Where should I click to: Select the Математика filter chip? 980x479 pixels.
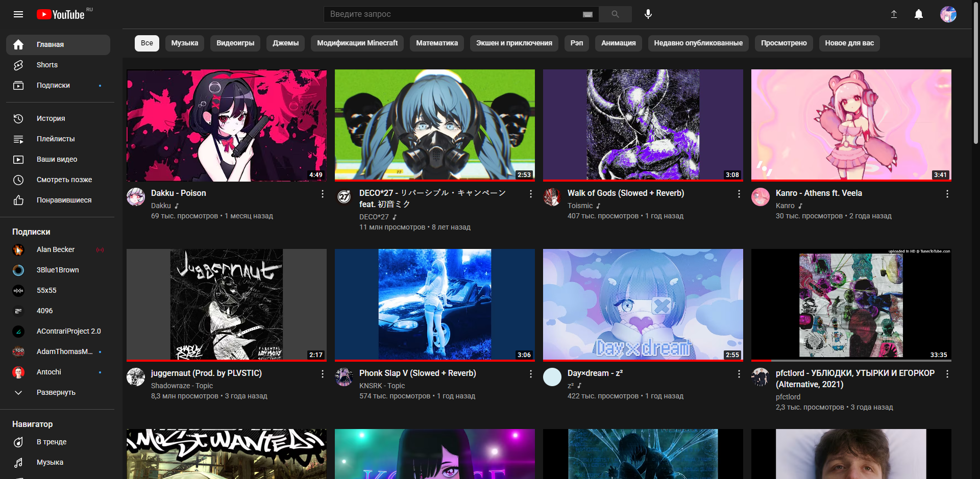[437, 43]
